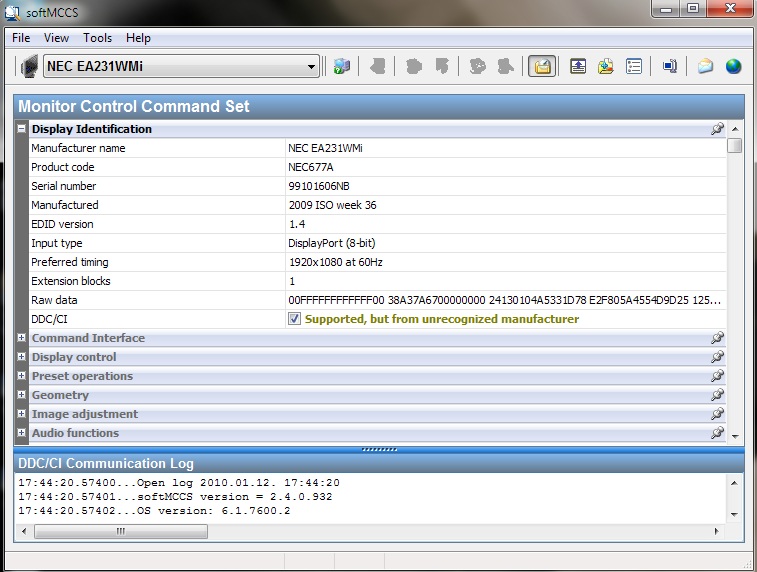This screenshot has width=757, height=572.
Task: Expand the Command Interface section
Action: [21, 338]
